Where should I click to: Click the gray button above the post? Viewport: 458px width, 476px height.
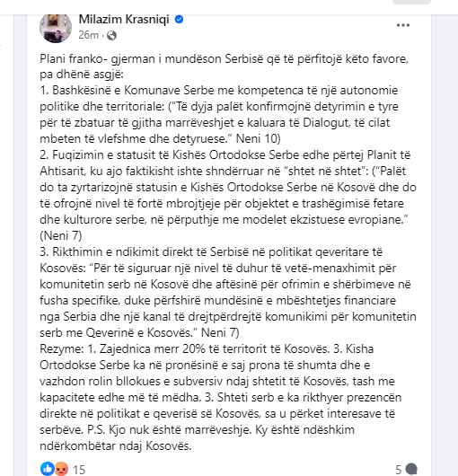411,2
